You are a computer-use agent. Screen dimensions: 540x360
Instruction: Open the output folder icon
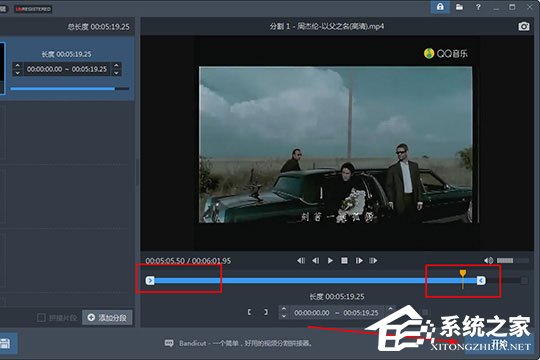459,7
